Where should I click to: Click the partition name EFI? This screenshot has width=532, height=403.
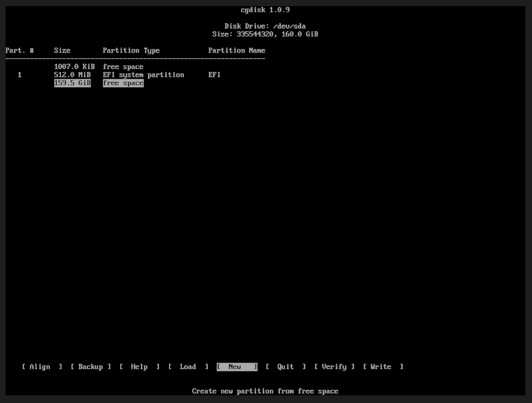[x=214, y=75]
